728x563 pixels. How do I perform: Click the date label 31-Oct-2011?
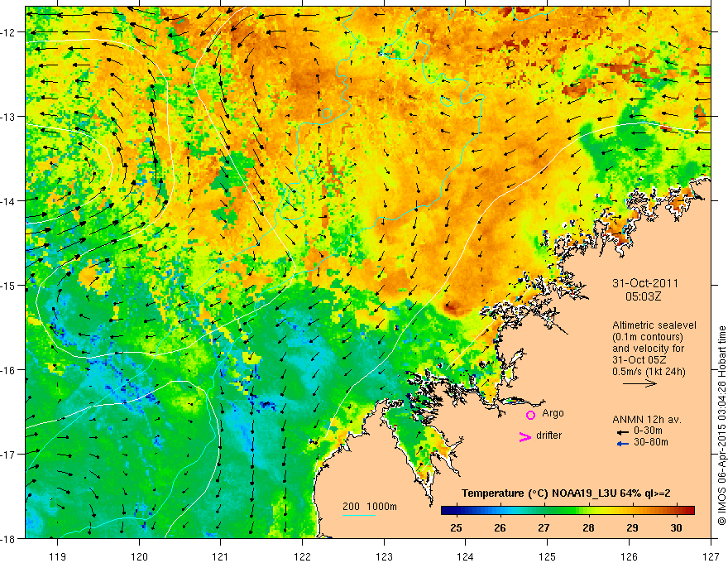pos(645,283)
